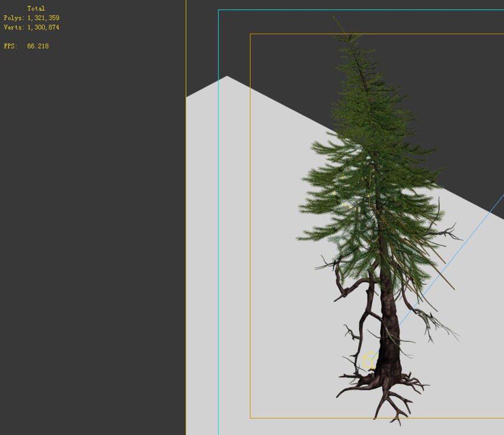Click the FPS readout value
The height and width of the screenshot is (435, 504).
[38, 46]
